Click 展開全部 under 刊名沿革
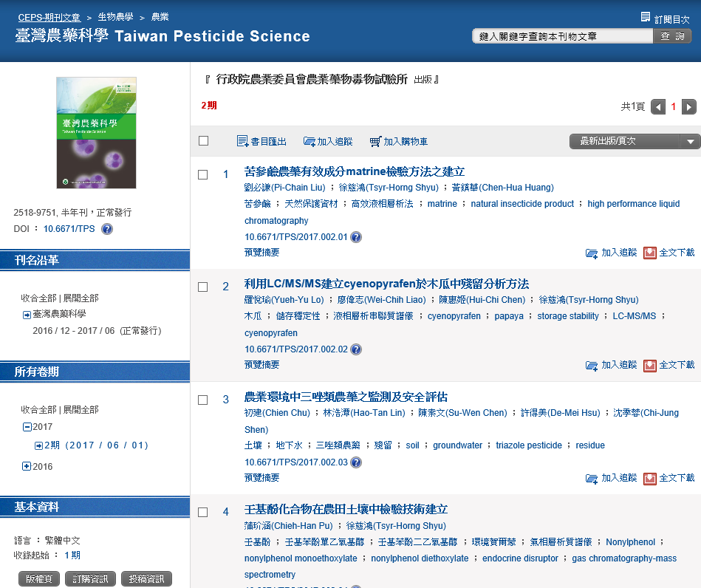The height and width of the screenshot is (588, 701). [x=81, y=298]
